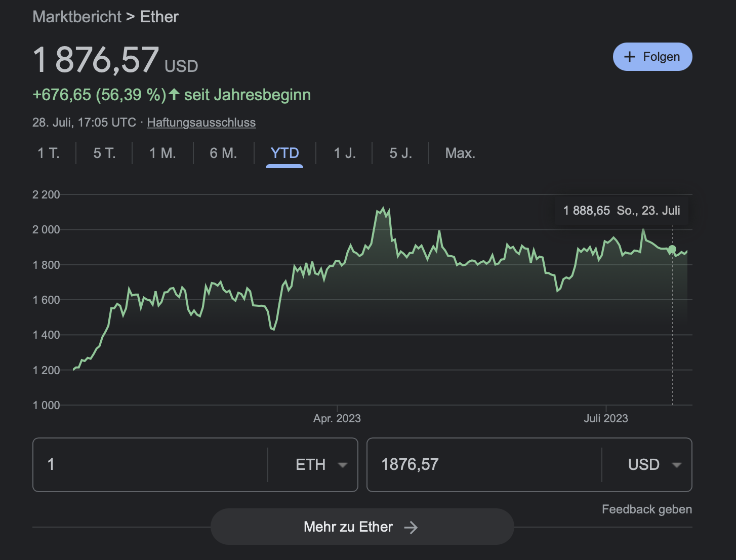The width and height of the screenshot is (736, 560).
Task: Click the 1 876,57 USD price heading
Action: [115, 60]
